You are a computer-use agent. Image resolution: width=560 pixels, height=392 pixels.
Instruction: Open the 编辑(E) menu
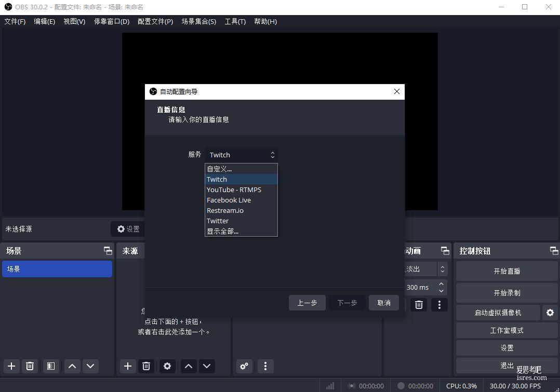click(x=45, y=21)
